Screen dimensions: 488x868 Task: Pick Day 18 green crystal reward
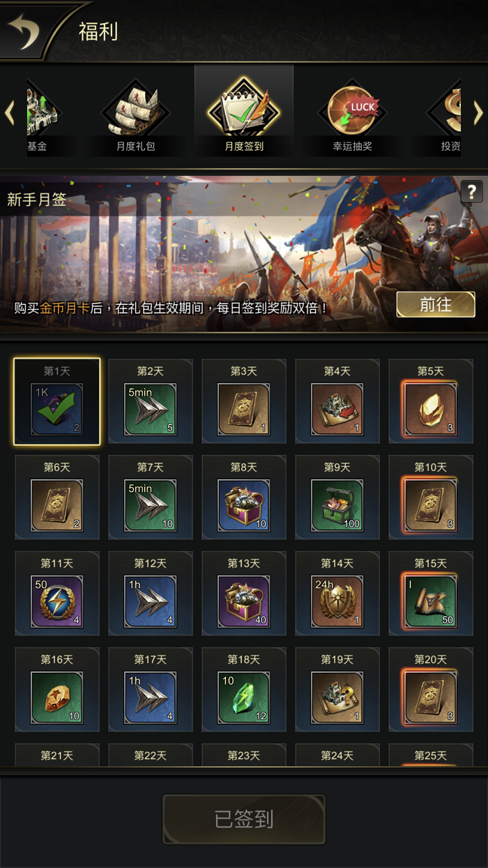point(244,698)
